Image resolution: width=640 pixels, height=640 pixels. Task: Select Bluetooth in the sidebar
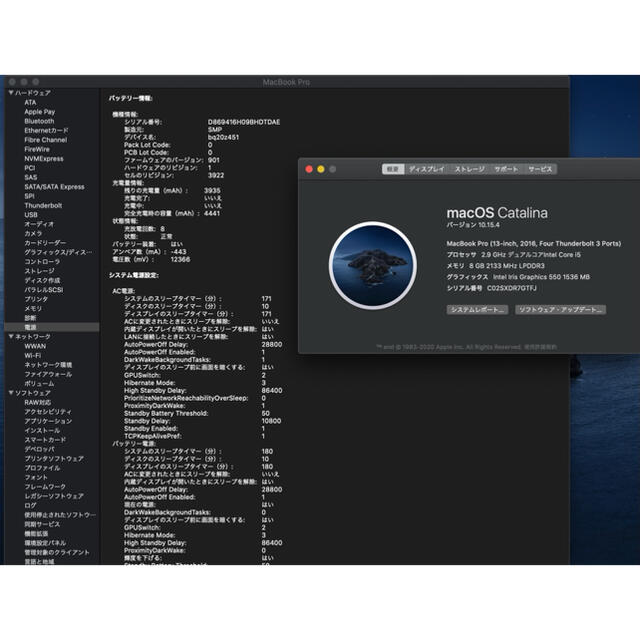[39, 121]
